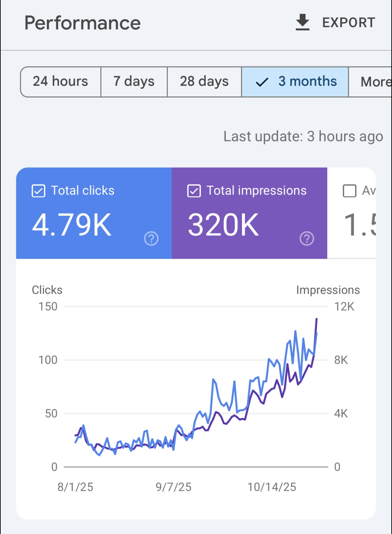Click the 10/14/25 date on the chart axis
Viewport: 392px width, 534px height.
pos(272,487)
